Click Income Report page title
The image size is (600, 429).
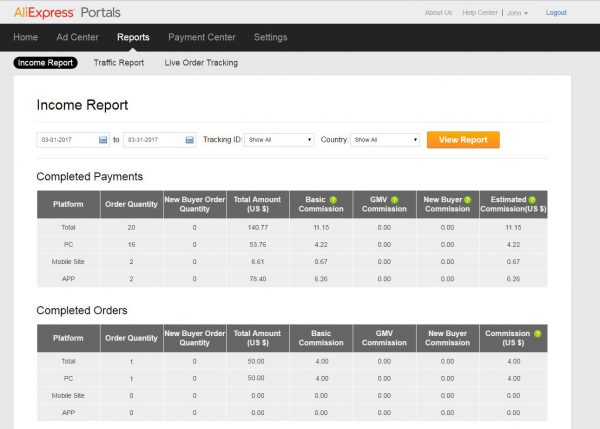[82, 105]
